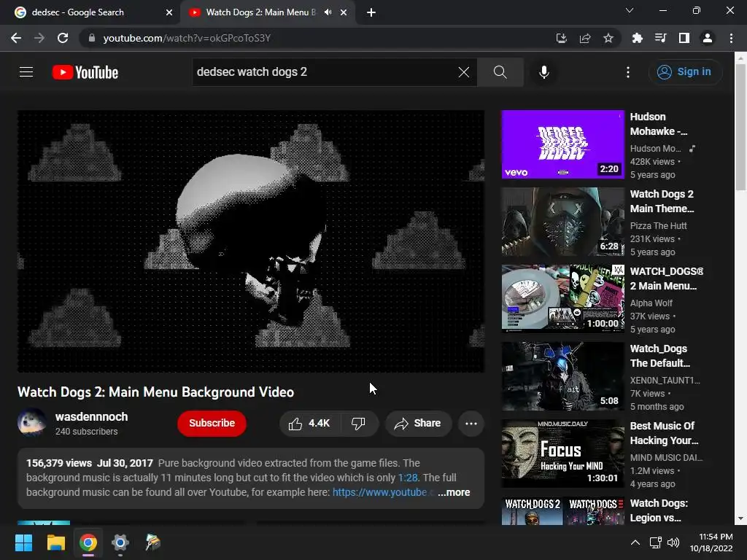Clear the search box with the X
This screenshot has height=560, width=747.
[463, 72]
